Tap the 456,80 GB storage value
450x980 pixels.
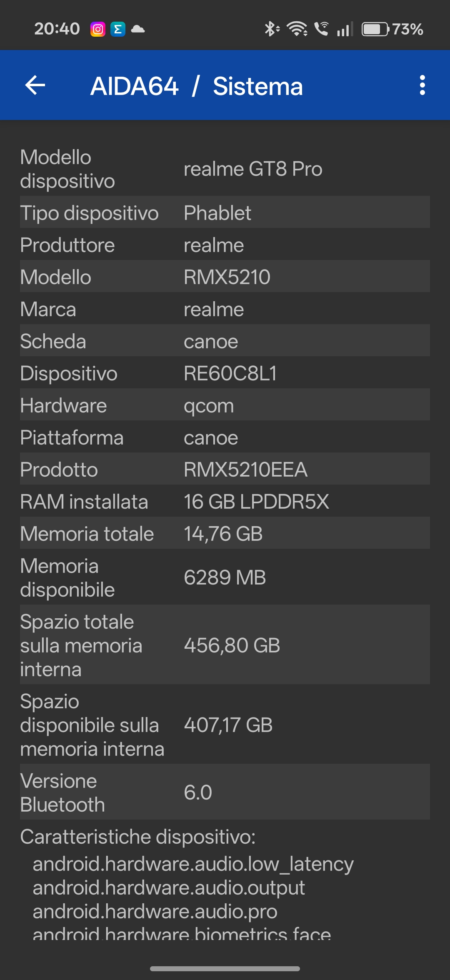232,645
